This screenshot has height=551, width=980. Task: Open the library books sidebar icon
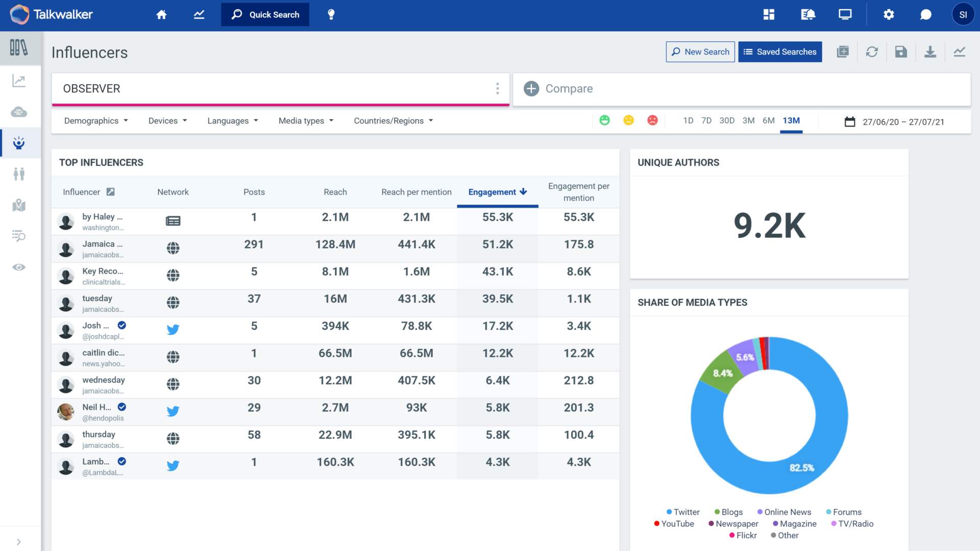coord(19,48)
